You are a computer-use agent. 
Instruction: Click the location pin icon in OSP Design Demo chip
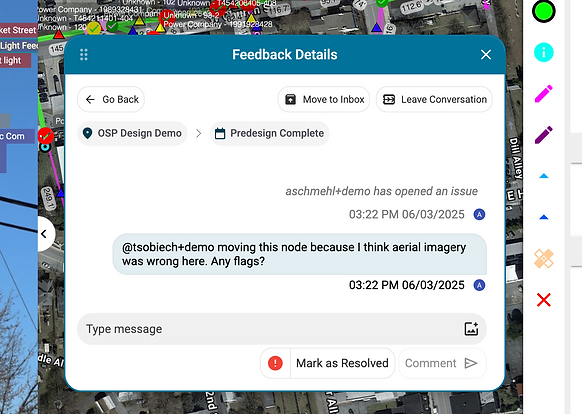[88, 133]
